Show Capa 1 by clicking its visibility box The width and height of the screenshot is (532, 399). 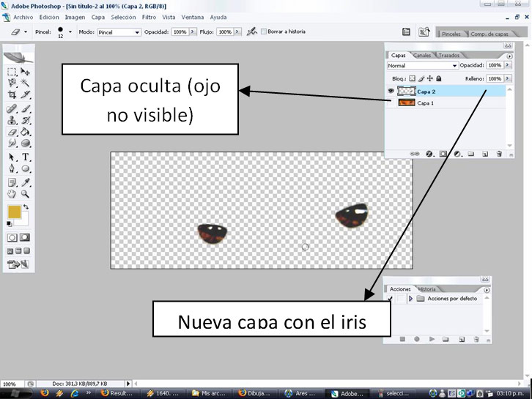391,102
